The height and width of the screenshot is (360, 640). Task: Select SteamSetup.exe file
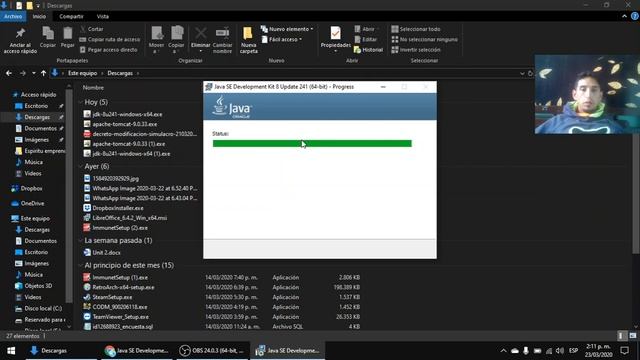pyautogui.click(x=108, y=297)
